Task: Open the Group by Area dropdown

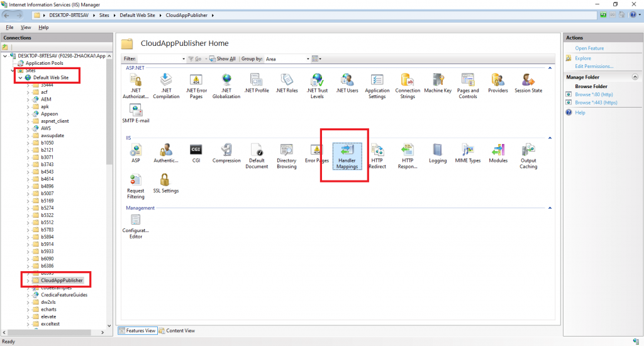Action: (308, 59)
